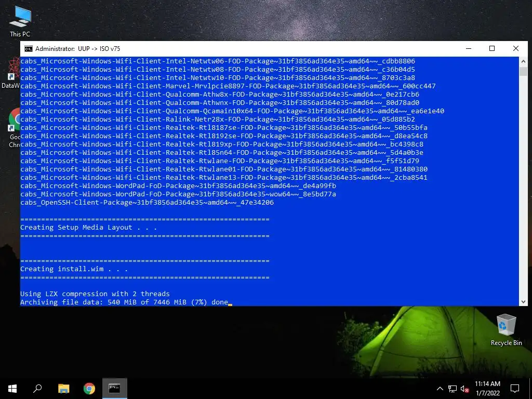Click the Marvel-Mrvlpcie8897 package line
Viewport: 532px width, 399px height.
(228, 86)
